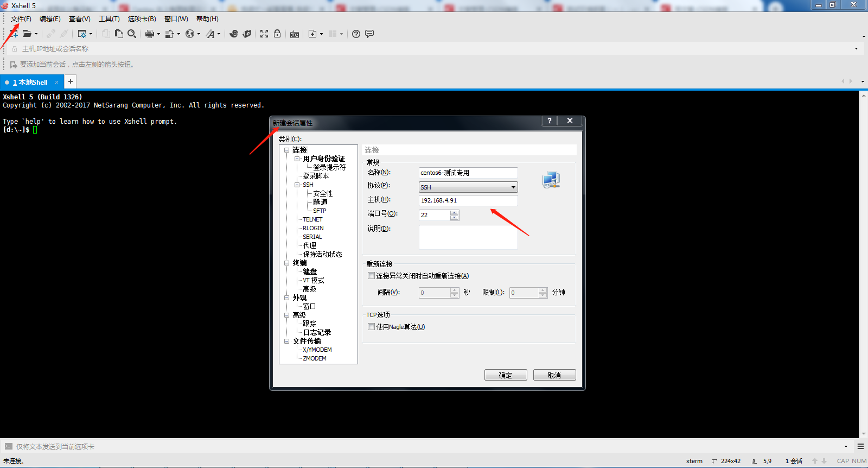Click the New session toolbar icon

(14, 34)
